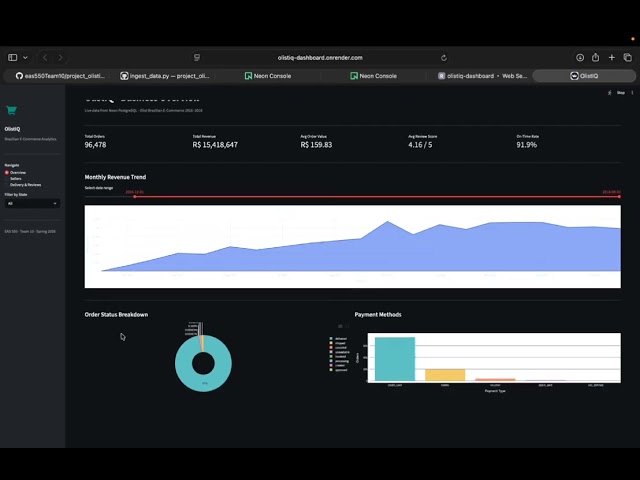Click the On-Time Rate value 91.9%
Viewport: 640px width, 480px height.
[x=527, y=145]
